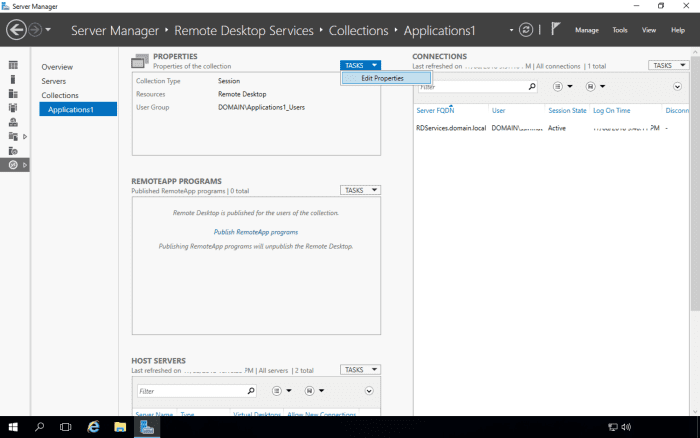Screen dimensions: 700x438
Task: Expand the File and Storage Services arrow
Action: 25,136
